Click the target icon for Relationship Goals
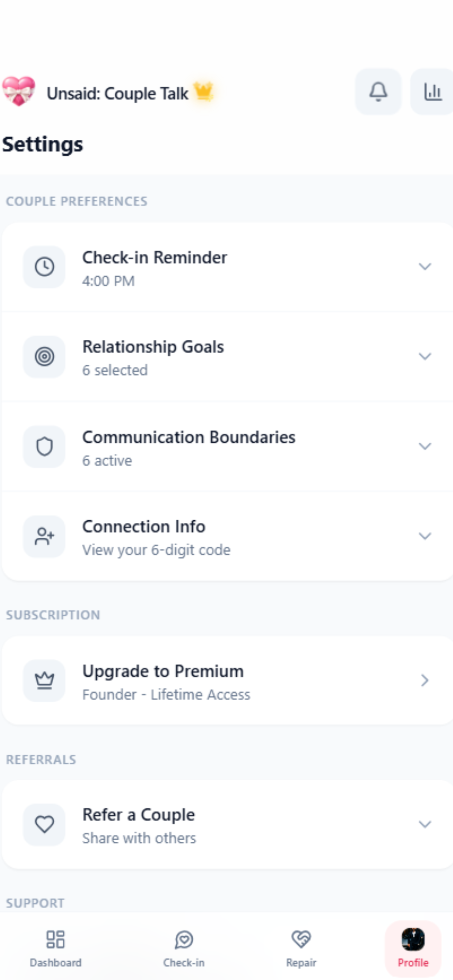 pos(44,356)
